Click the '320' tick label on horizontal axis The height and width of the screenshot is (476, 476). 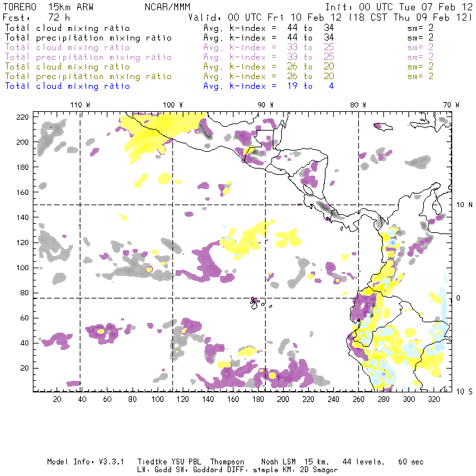434,399
